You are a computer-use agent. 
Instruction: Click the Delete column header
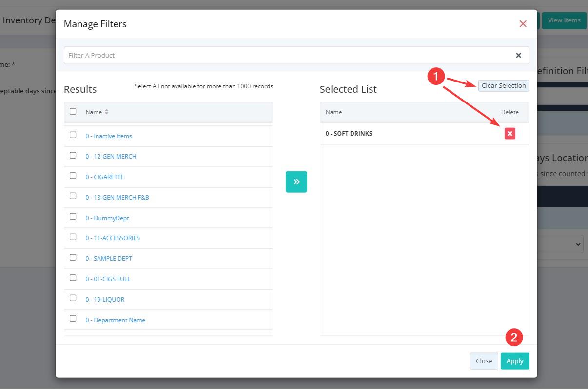[x=510, y=112]
